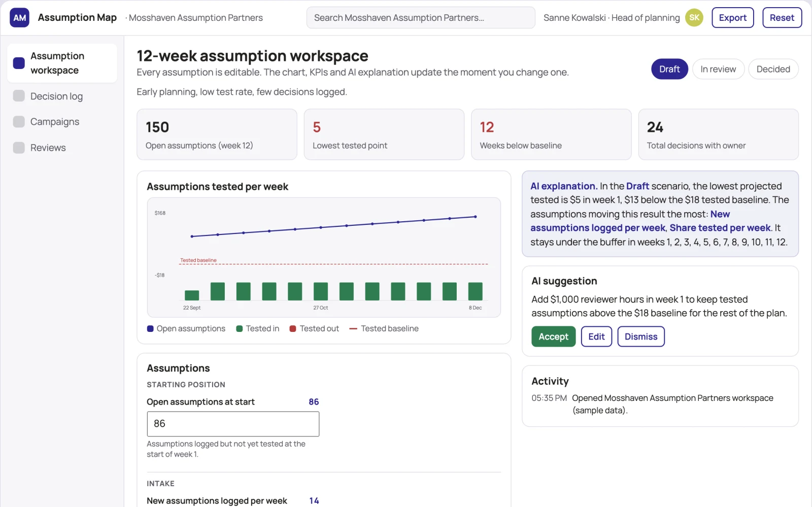Image resolution: width=812 pixels, height=507 pixels.
Task: Switch to the Draft scenario
Action: pos(669,69)
